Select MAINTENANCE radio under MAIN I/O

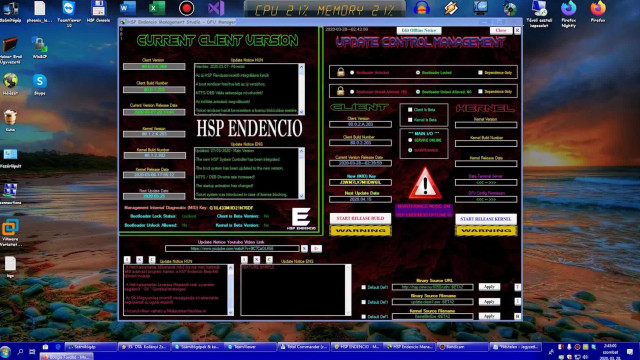click(410, 150)
